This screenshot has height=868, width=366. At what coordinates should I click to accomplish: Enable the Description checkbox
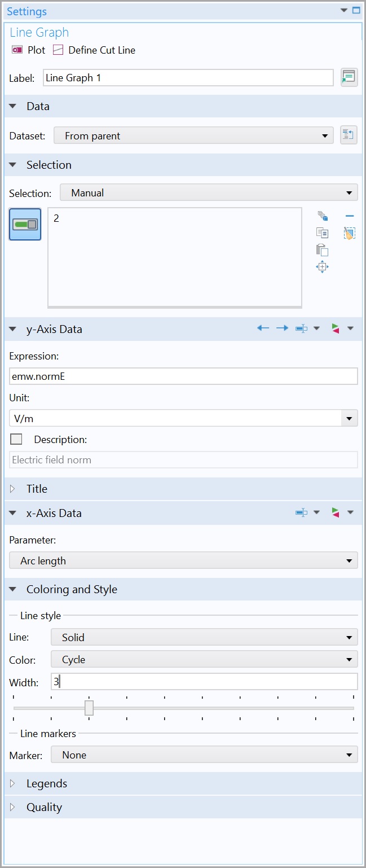tap(16, 439)
